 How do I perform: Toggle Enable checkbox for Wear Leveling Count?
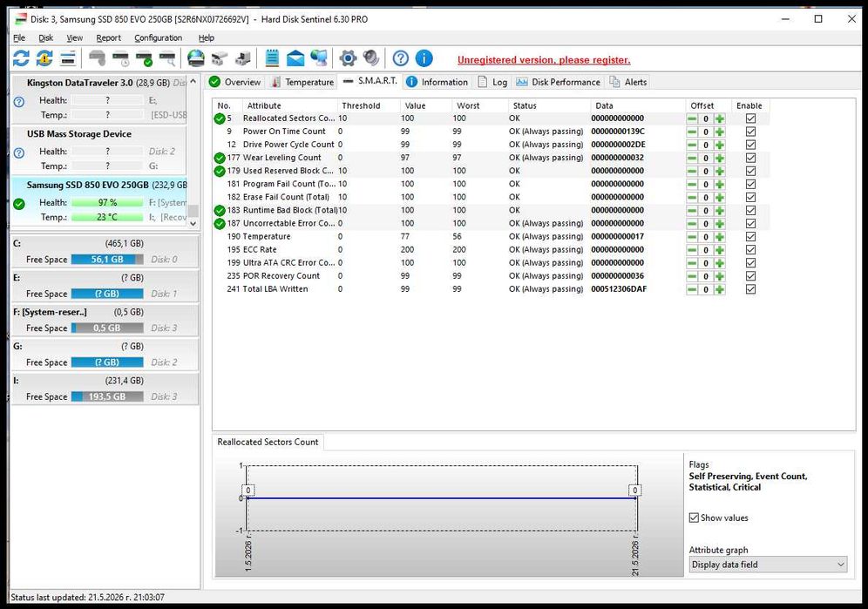(x=750, y=158)
